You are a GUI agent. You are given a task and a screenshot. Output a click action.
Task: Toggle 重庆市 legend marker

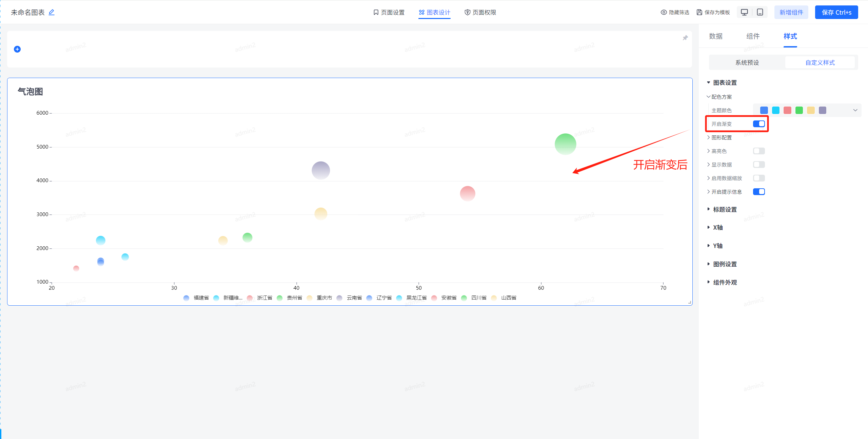310,298
